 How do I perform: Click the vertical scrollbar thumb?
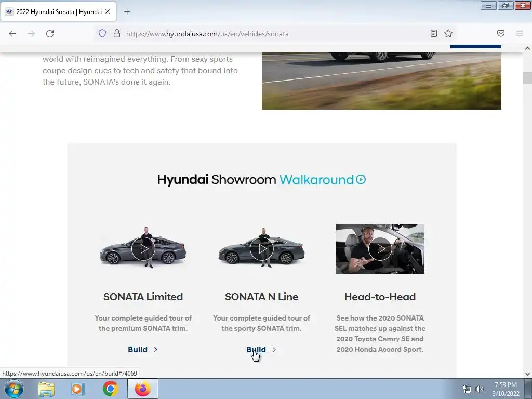pyautogui.click(x=527, y=77)
